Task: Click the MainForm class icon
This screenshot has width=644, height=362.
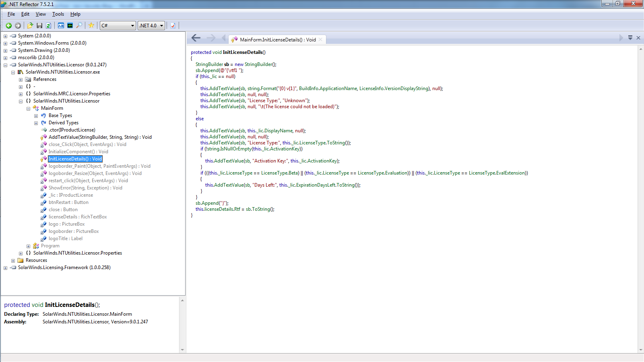Action: point(36,108)
